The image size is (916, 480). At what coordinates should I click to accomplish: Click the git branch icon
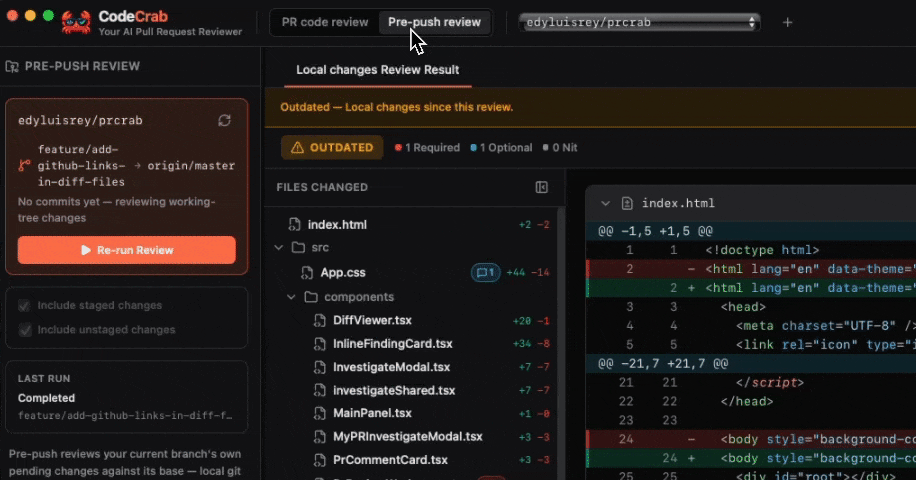[25, 165]
